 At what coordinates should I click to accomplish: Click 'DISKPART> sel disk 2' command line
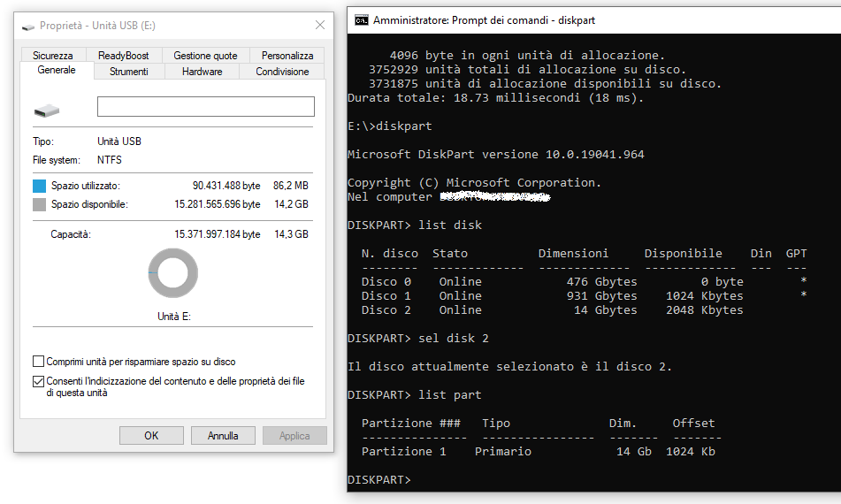point(417,339)
